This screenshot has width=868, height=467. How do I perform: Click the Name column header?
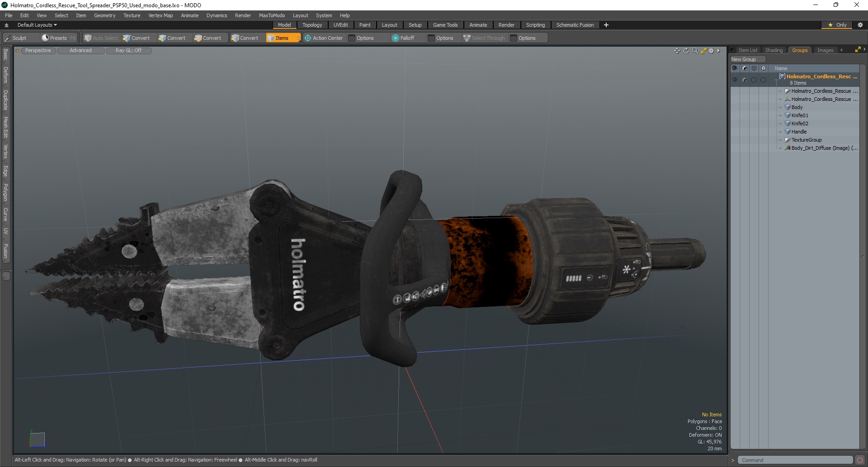coord(781,68)
